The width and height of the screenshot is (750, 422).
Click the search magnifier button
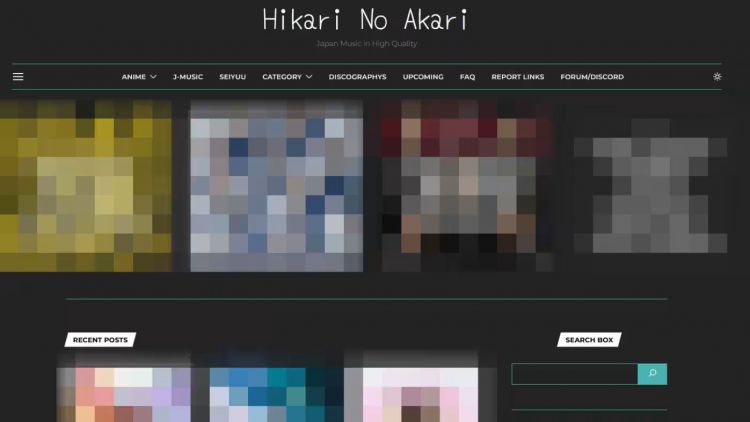tap(652, 374)
